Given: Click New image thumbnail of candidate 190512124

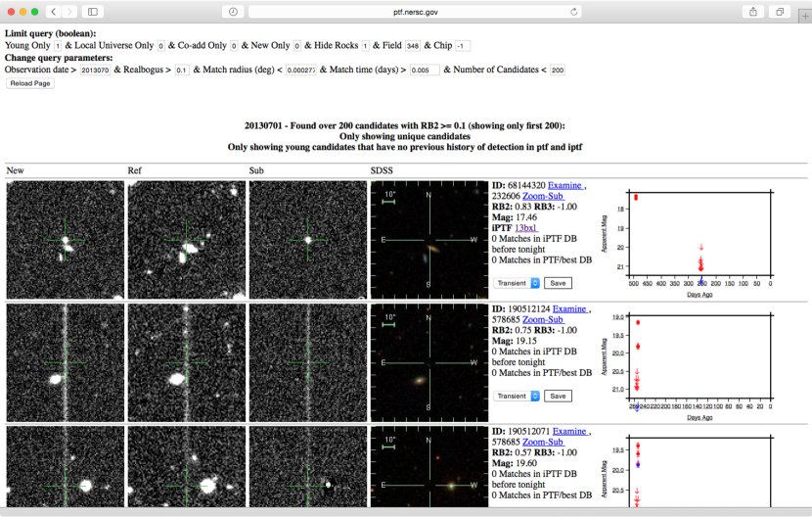Looking at the screenshot, I should tap(66, 362).
